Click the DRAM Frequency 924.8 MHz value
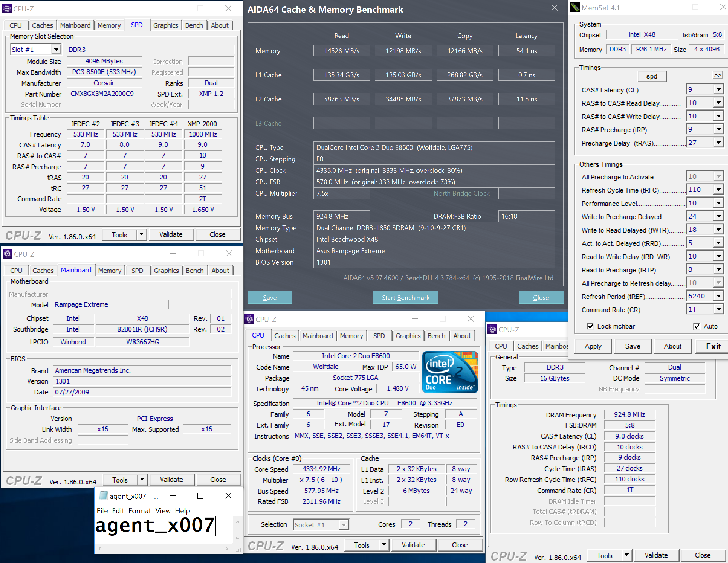Screen dimensions: 728x563 click(629, 414)
